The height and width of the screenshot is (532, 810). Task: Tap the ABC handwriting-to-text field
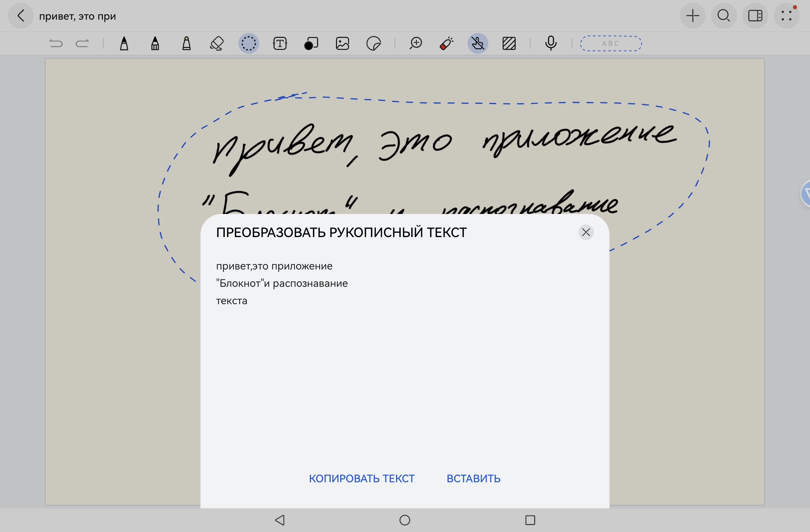click(x=611, y=44)
